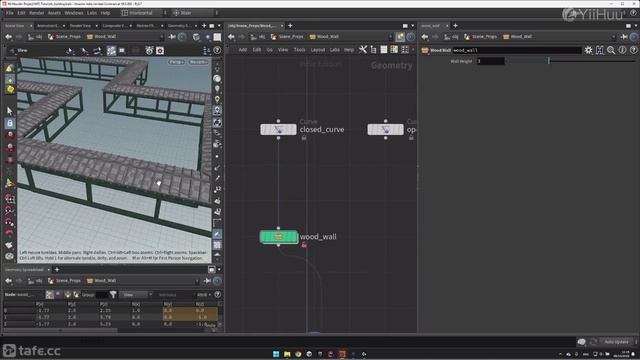
Task: Open Chrome from the taskbar
Action: coord(298,354)
